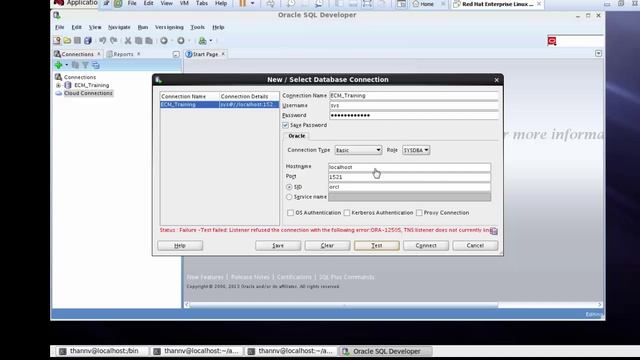Click the copy icon beside the status error message
Image resolution: width=640 pixels, height=360 pixels.
[x=493, y=231]
